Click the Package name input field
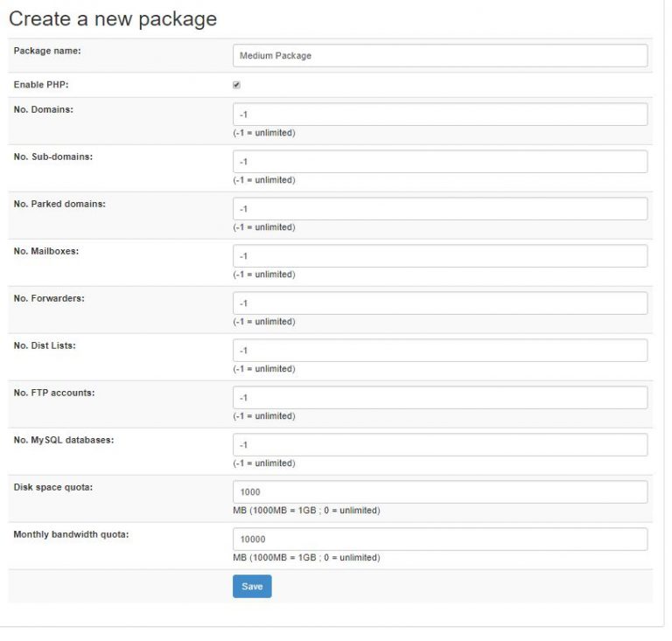 (440, 55)
